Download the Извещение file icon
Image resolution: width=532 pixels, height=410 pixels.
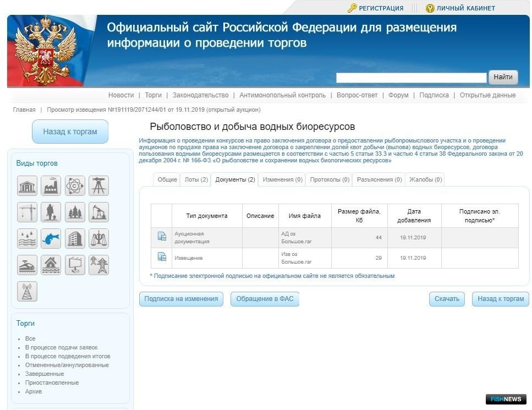click(x=162, y=256)
